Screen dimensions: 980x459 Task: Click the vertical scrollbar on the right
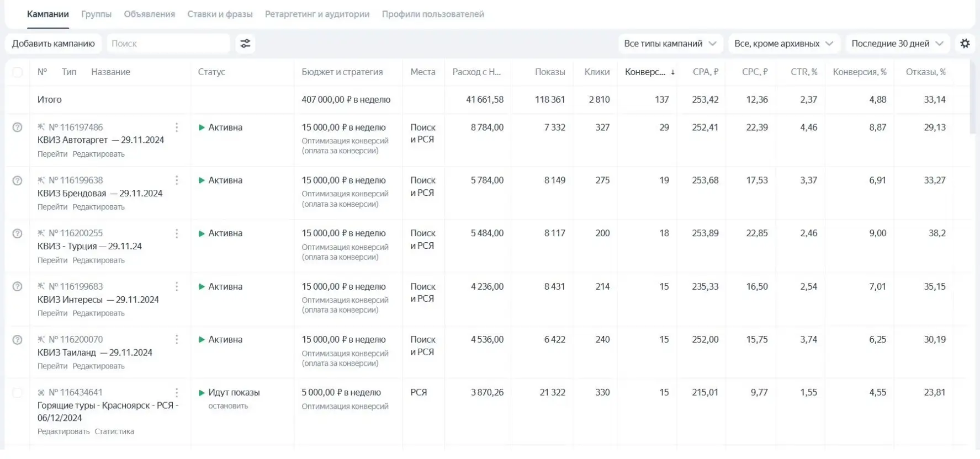point(973,98)
